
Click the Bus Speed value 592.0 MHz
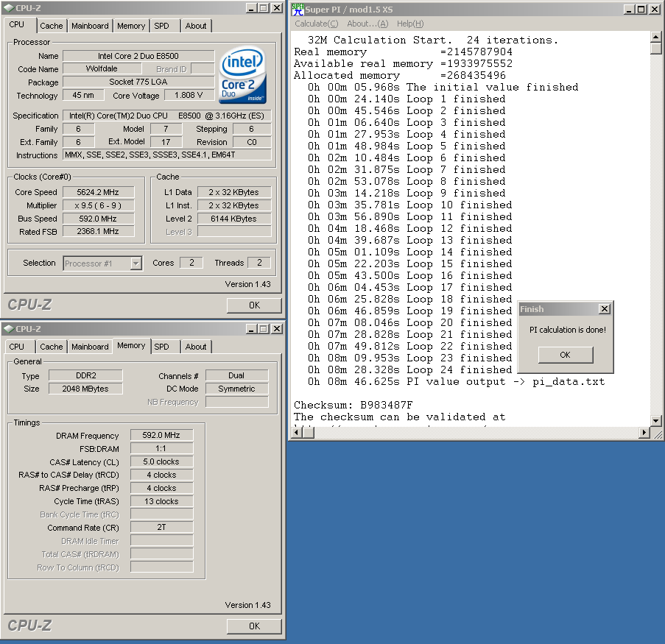tap(98, 219)
